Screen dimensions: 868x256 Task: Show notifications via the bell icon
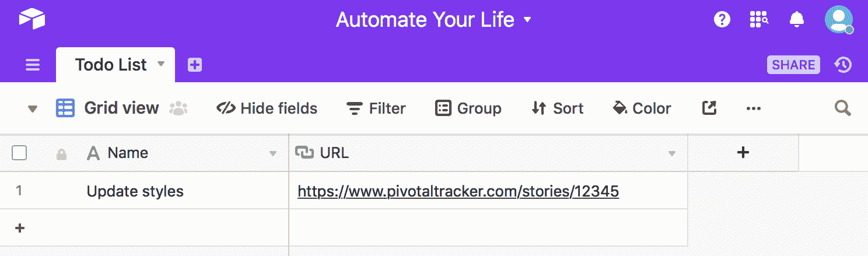[x=796, y=20]
